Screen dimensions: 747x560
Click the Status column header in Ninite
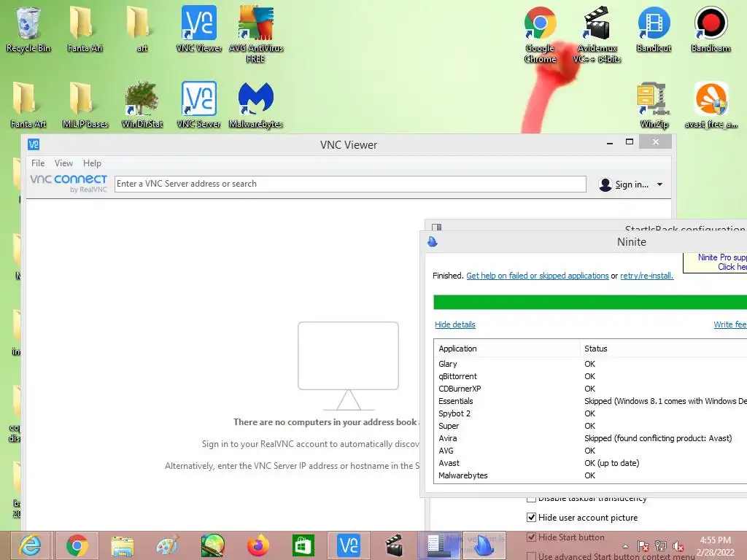[x=663, y=349]
